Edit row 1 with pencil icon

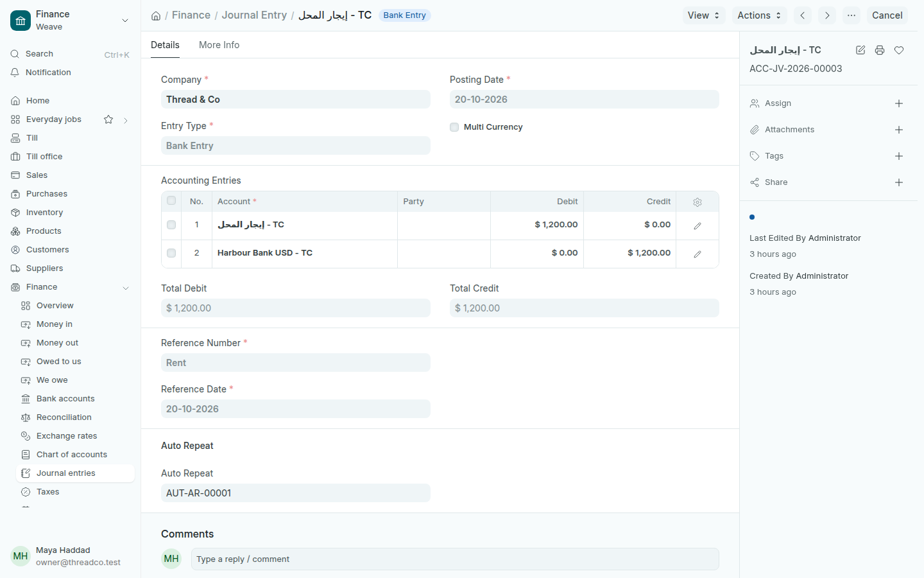point(697,225)
